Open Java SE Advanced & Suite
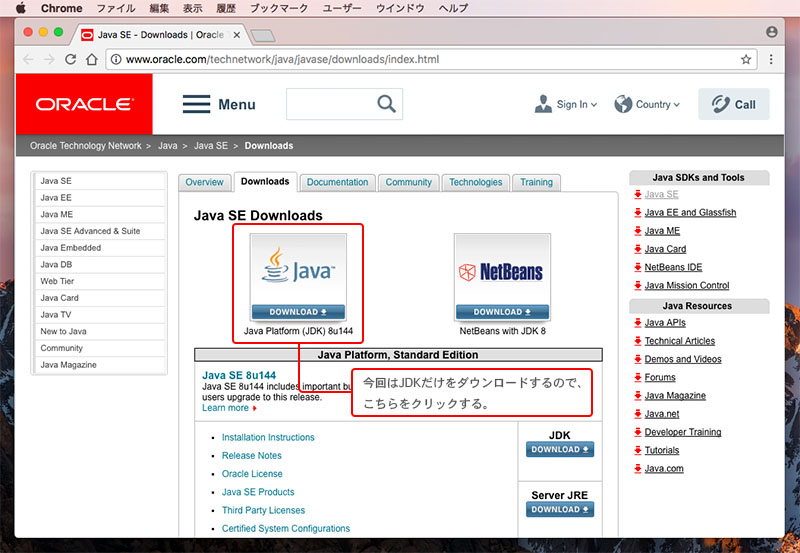Image resolution: width=800 pixels, height=553 pixels. [x=100, y=231]
